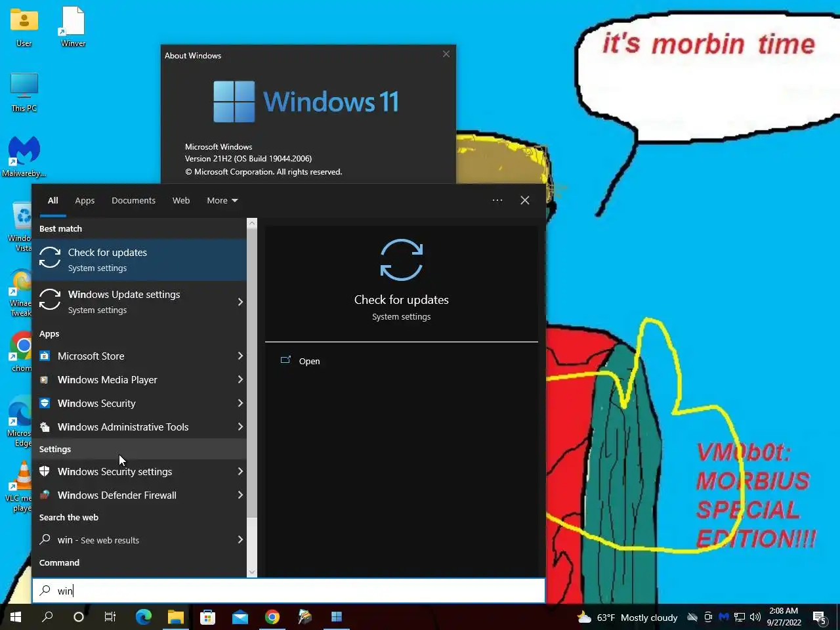Switch to the All search tab

pos(52,200)
